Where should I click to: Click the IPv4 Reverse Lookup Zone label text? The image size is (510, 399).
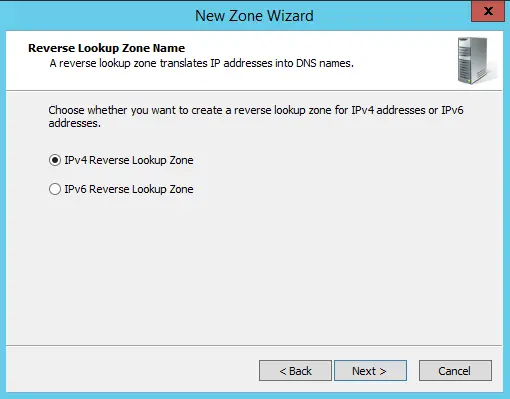point(129,160)
